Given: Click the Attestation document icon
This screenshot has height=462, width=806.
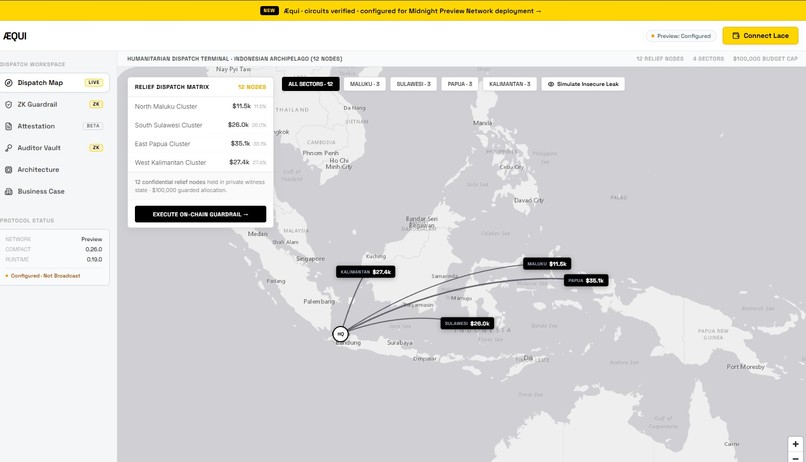Looking at the screenshot, I should 9,126.
